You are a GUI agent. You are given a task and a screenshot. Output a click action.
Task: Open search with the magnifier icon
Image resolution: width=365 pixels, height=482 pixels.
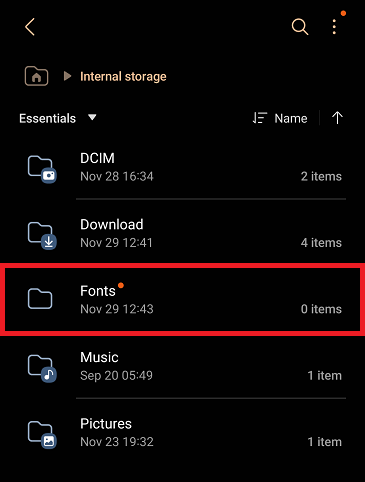pos(300,27)
